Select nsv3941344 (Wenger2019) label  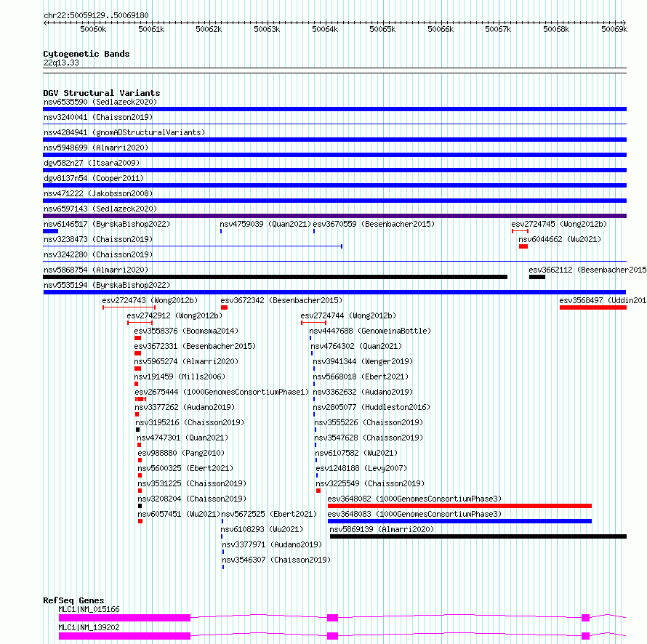363,361
